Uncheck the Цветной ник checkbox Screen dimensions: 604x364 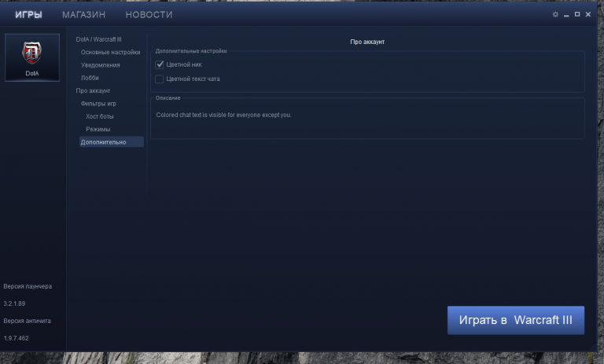pyautogui.click(x=160, y=64)
